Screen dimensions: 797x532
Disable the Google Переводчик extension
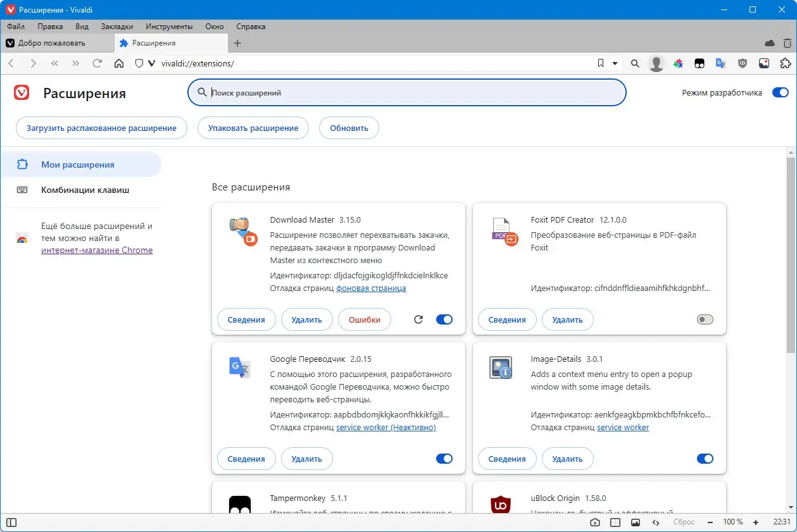(444, 459)
